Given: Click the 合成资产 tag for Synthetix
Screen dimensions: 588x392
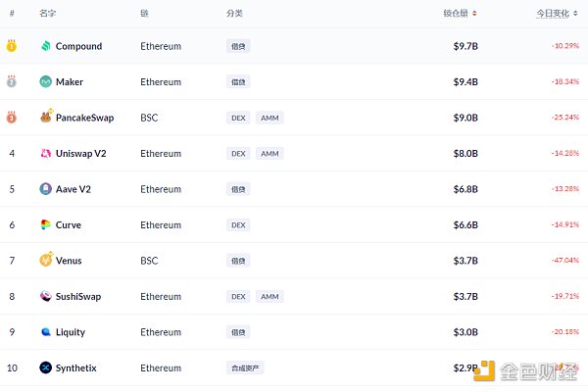Looking at the screenshot, I should point(245,368).
